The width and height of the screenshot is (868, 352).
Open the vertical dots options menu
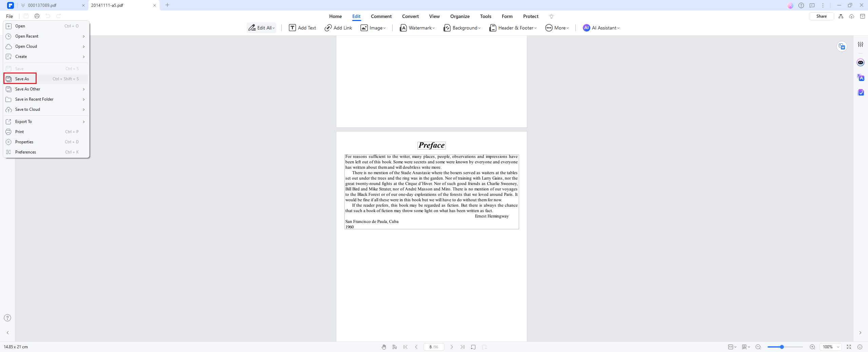823,5
